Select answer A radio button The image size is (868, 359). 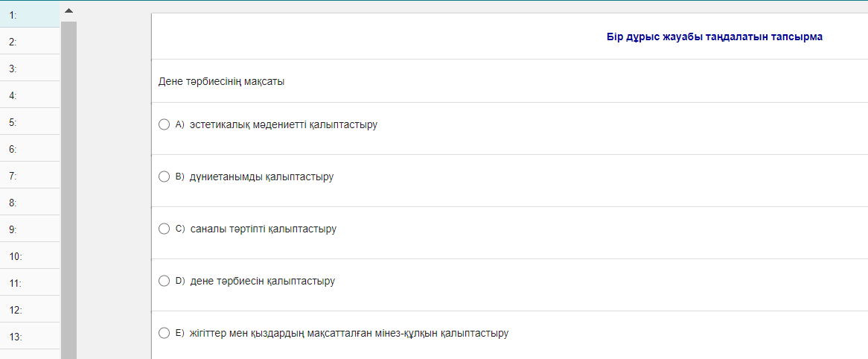[165, 124]
